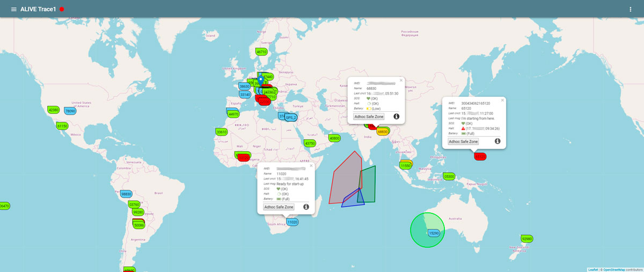Open the hamburger navigation menu
Image resolution: width=644 pixels, height=272 pixels.
pyautogui.click(x=14, y=9)
